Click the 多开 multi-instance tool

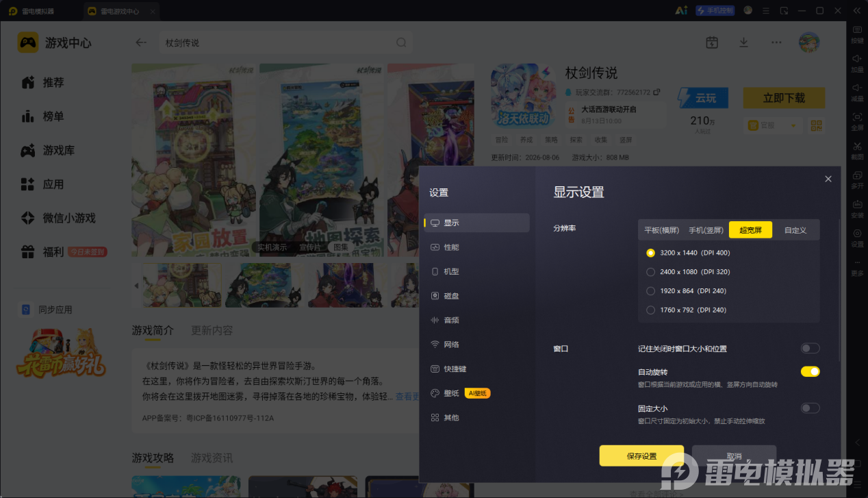[x=857, y=179]
